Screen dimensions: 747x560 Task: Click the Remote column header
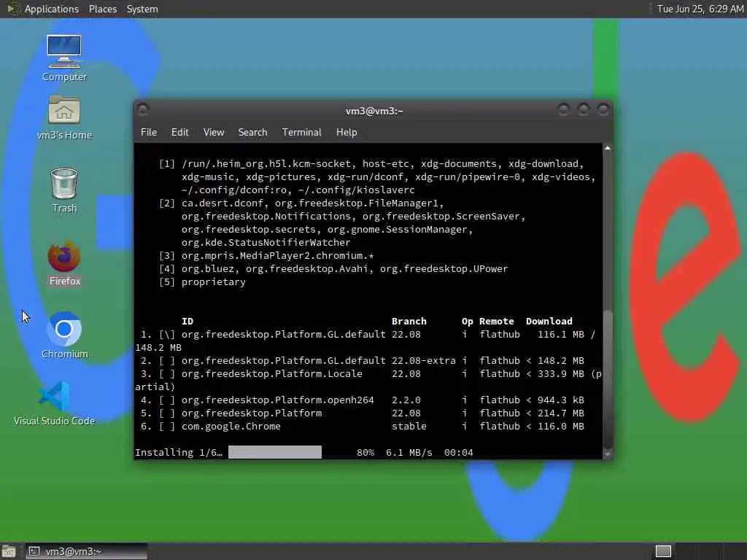point(496,322)
